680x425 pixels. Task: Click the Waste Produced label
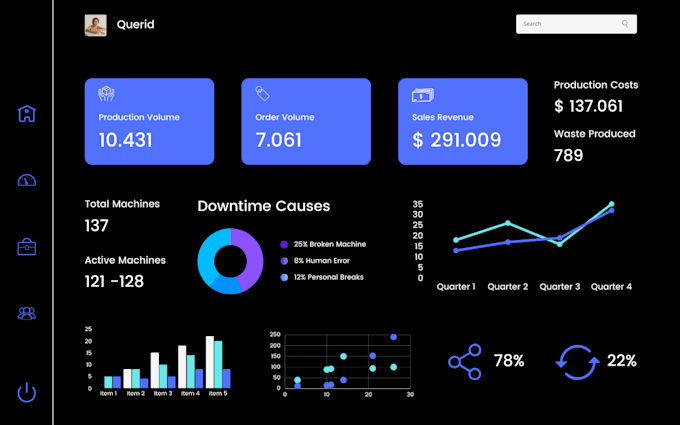click(x=595, y=134)
